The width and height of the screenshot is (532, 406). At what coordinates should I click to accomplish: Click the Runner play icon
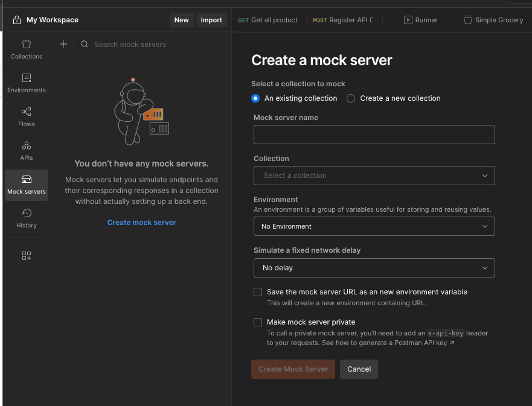pos(408,20)
